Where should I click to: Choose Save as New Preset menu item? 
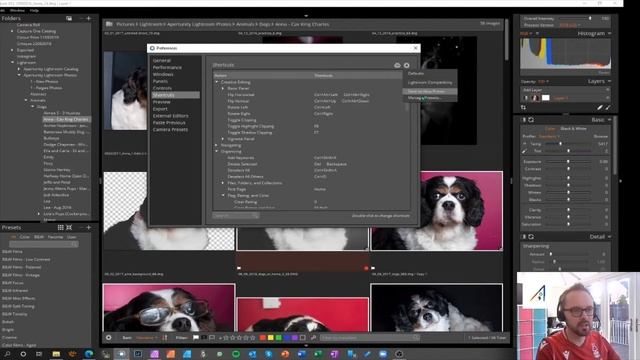430,91
